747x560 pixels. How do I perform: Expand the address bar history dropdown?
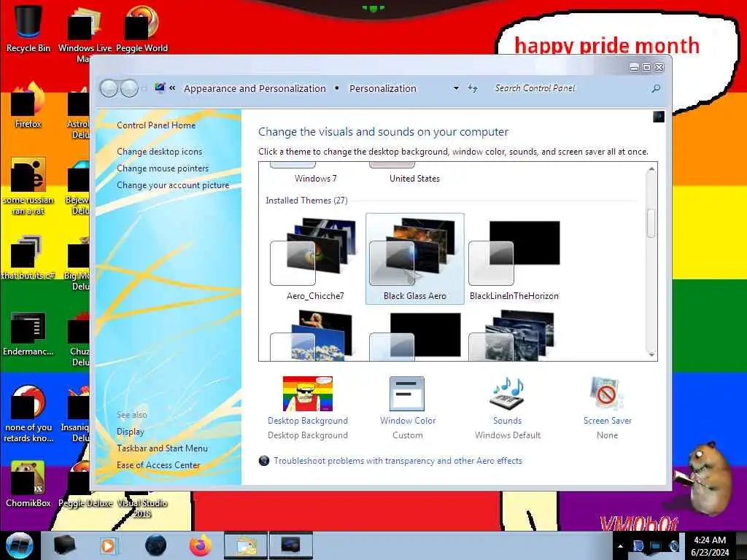(456, 88)
